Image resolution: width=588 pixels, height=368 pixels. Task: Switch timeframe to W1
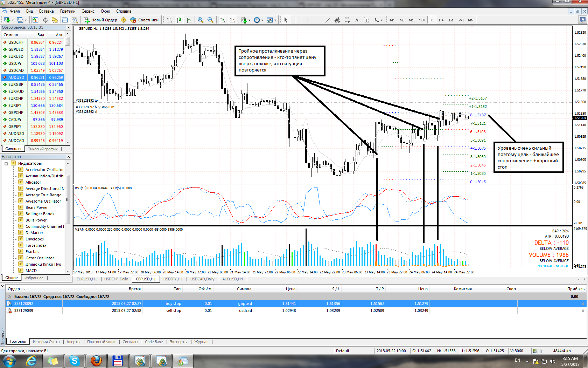tap(461, 20)
